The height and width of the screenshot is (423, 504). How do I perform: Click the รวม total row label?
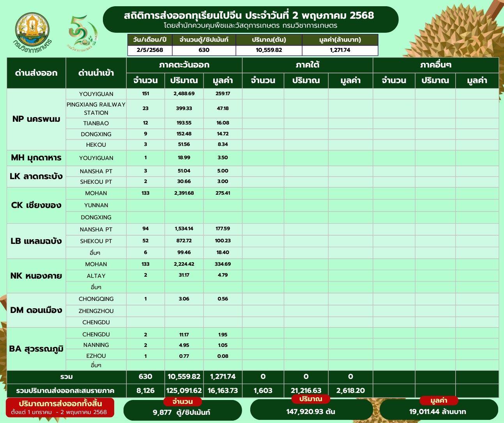(x=67, y=377)
